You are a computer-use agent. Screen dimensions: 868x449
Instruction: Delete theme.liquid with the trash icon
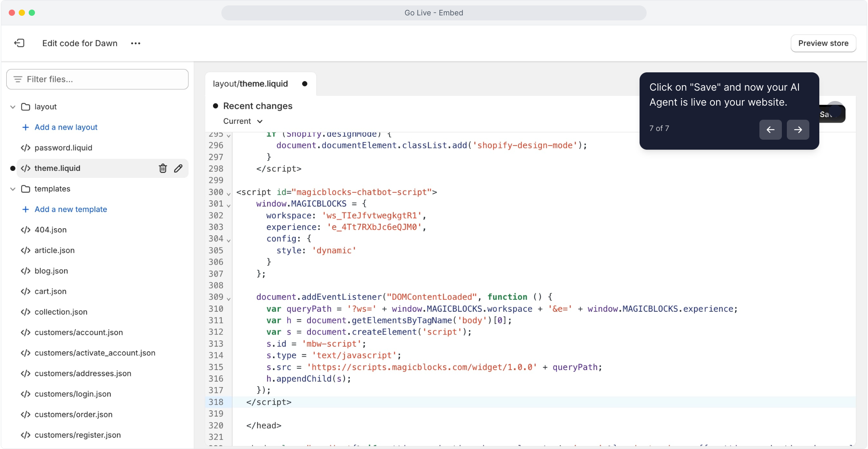coord(163,168)
